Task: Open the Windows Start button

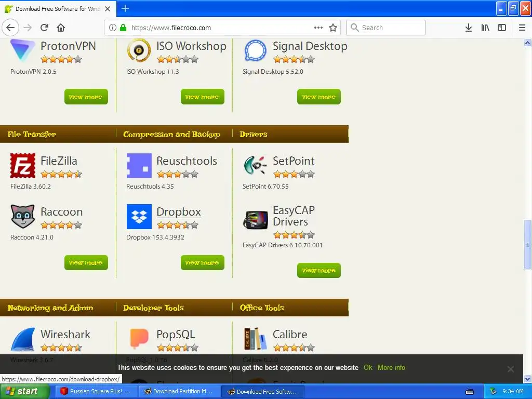Action: [x=24, y=391]
